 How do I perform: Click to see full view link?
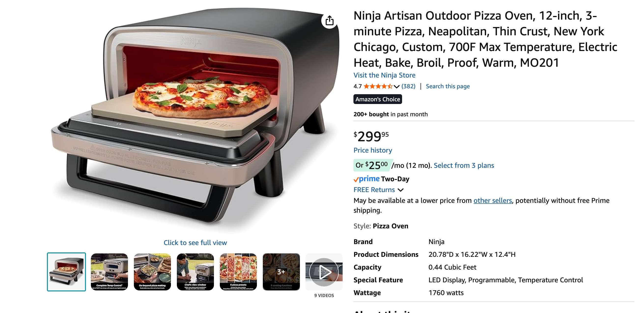195,243
